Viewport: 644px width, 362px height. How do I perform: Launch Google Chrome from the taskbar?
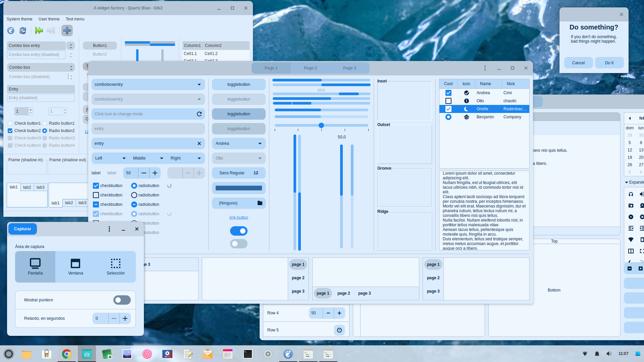click(x=67, y=354)
